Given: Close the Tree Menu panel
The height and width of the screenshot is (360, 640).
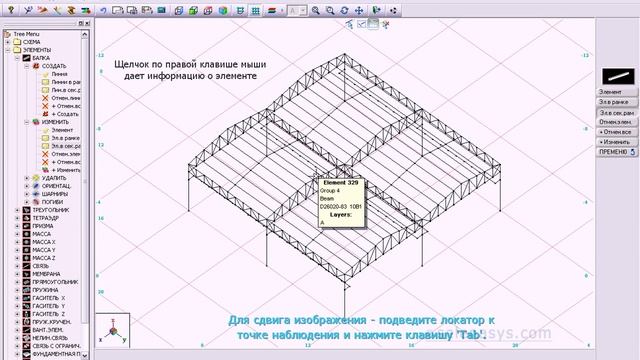Looking at the screenshot, I should (x=87, y=23).
